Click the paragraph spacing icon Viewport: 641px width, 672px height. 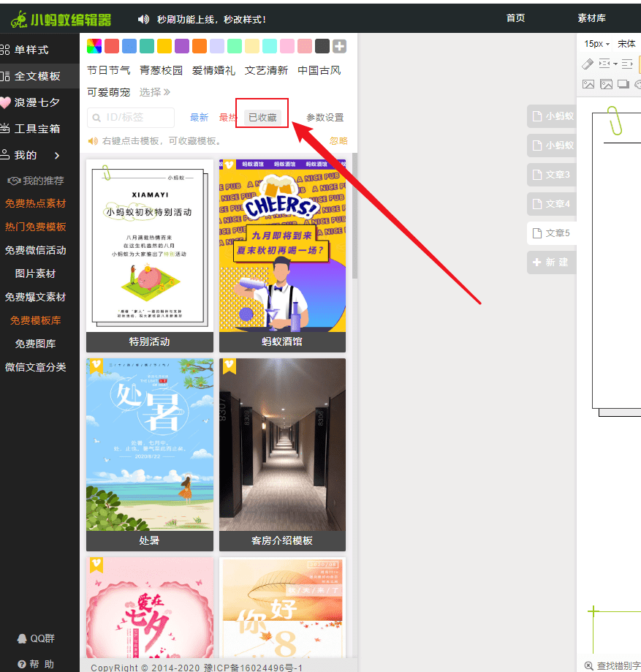pos(604,64)
